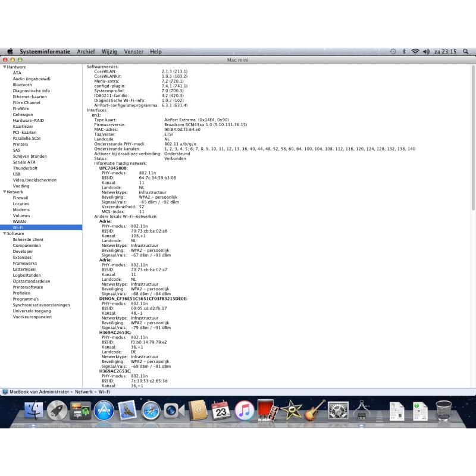This screenshot has width=476, height=476.
Task: Open the Archief menu
Action: [x=86, y=52]
